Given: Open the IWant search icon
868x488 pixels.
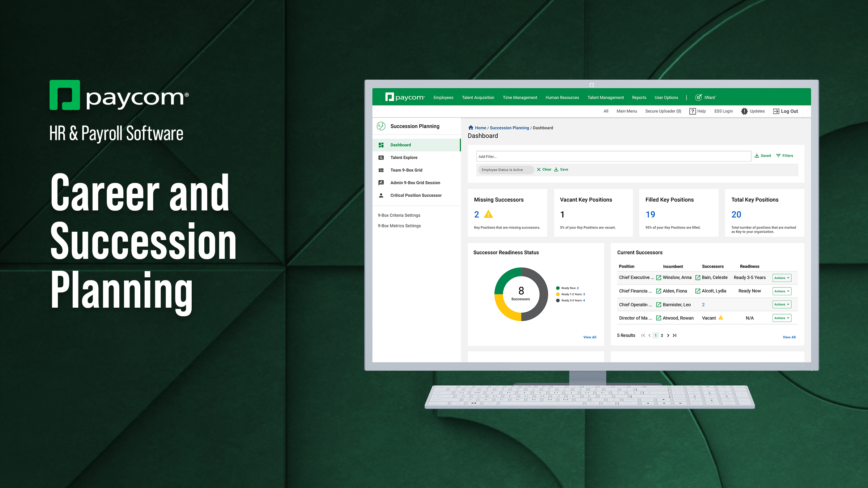Looking at the screenshot, I should click(x=698, y=98).
